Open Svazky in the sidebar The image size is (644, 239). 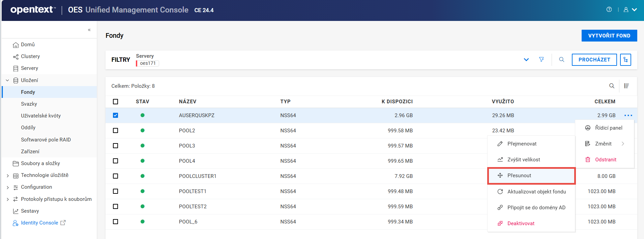coord(29,104)
